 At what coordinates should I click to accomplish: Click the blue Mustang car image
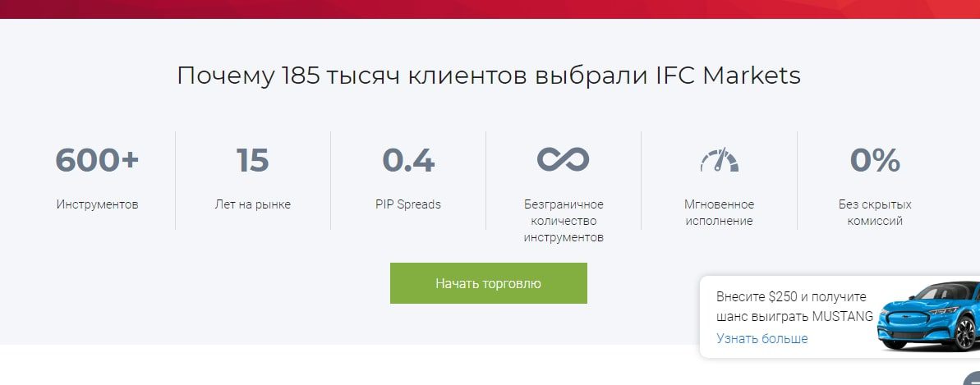[x=928, y=316]
